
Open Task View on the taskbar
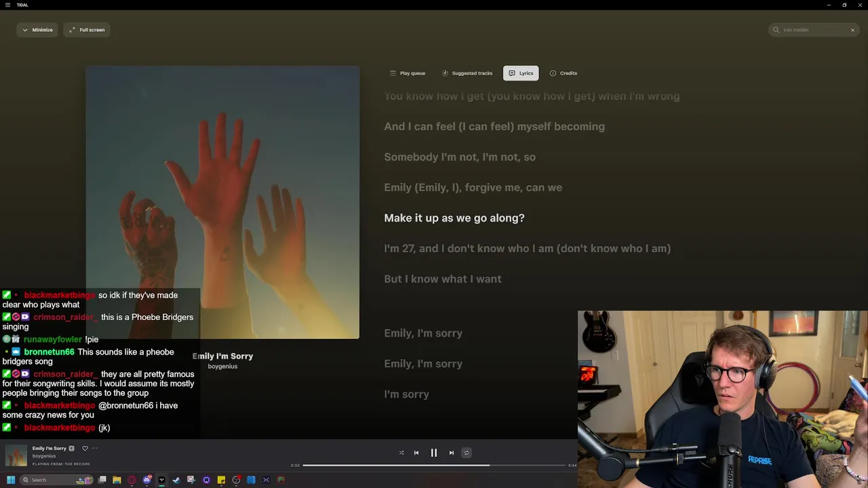102,480
